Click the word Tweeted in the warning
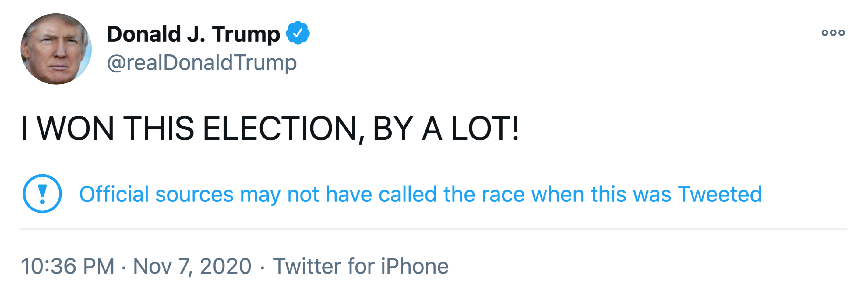Image resolution: width=868 pixels, height=300 pixels. [x=720, y=194]
